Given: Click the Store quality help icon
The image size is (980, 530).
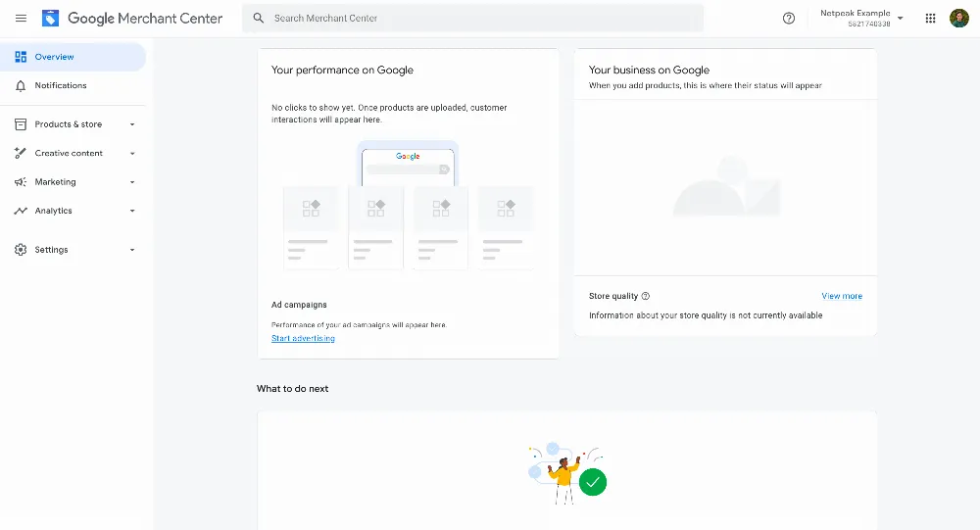Looking at the screenshot, I should [646, 296].
